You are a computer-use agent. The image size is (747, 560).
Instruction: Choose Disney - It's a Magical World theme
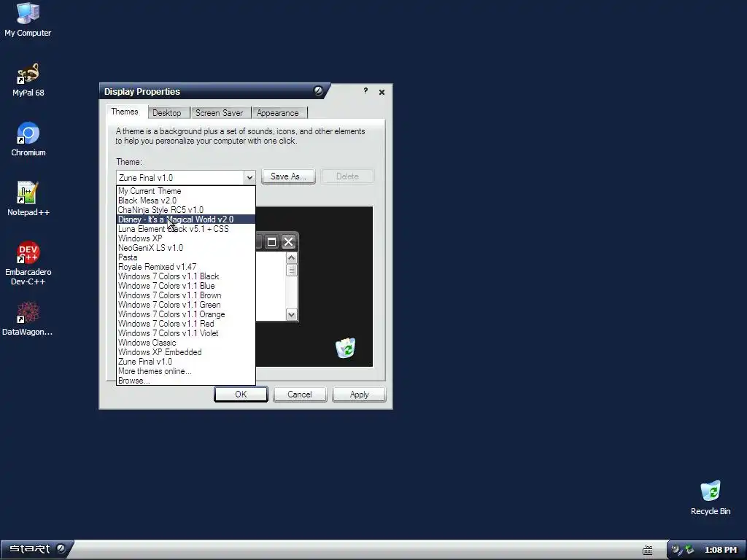coord(186,219)
